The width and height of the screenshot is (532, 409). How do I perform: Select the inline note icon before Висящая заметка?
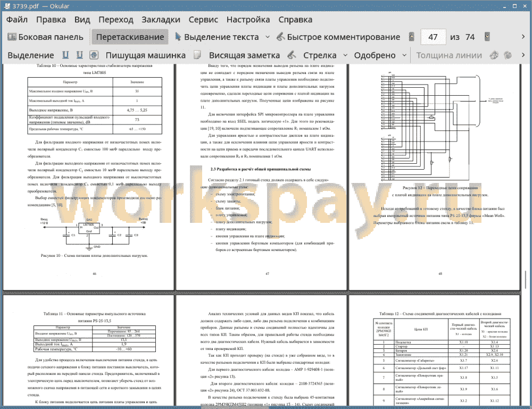tap(197, 55)
